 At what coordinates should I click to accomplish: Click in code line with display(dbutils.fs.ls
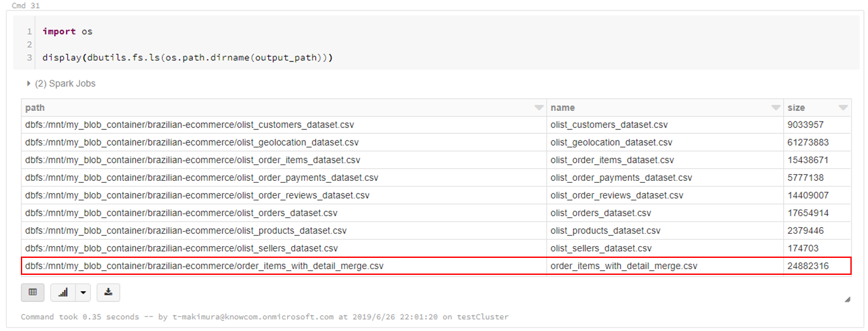[x=187, y=58]
